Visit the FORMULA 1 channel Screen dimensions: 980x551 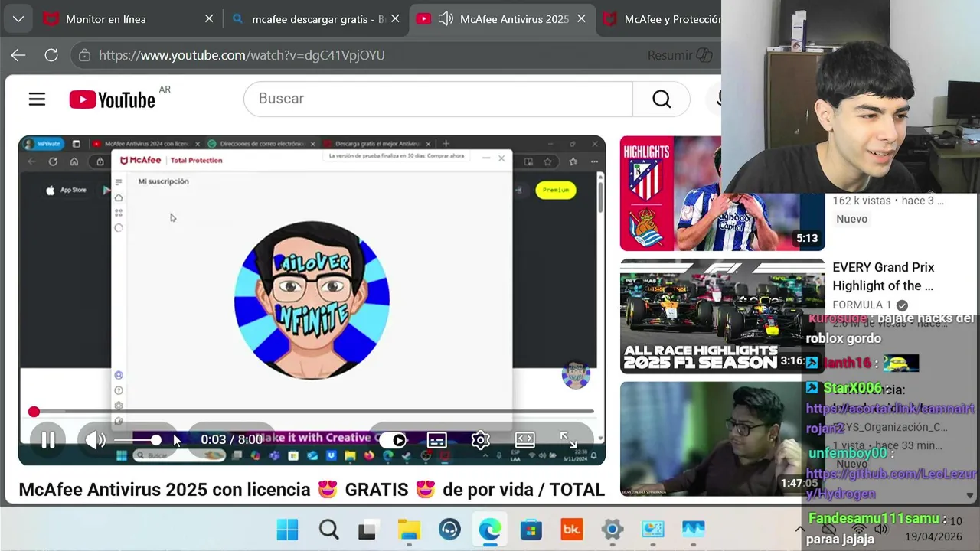(x=861, y=305)
